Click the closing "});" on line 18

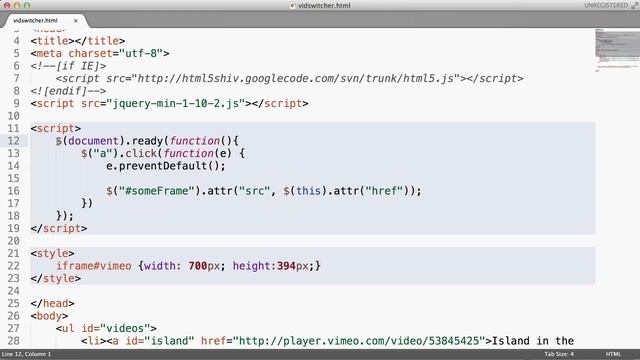[65, 216]
